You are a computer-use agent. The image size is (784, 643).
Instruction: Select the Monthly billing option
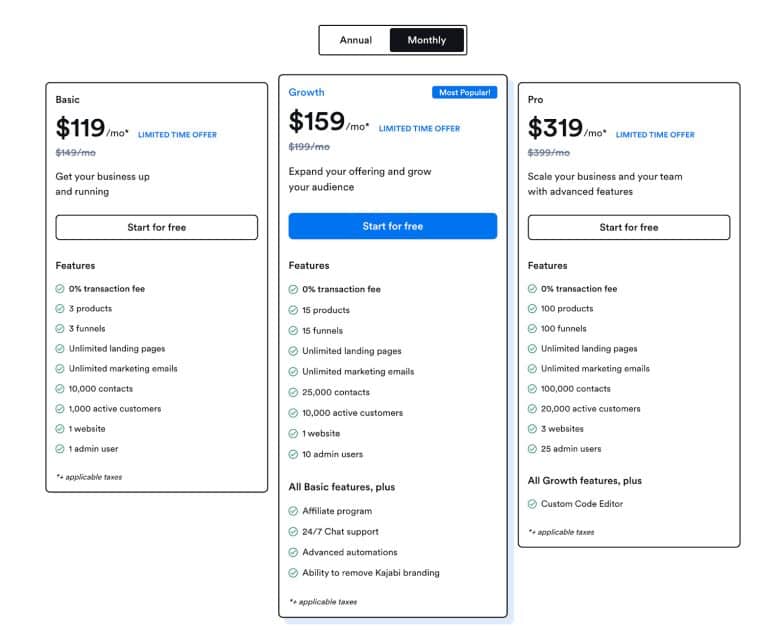(427, 40)
